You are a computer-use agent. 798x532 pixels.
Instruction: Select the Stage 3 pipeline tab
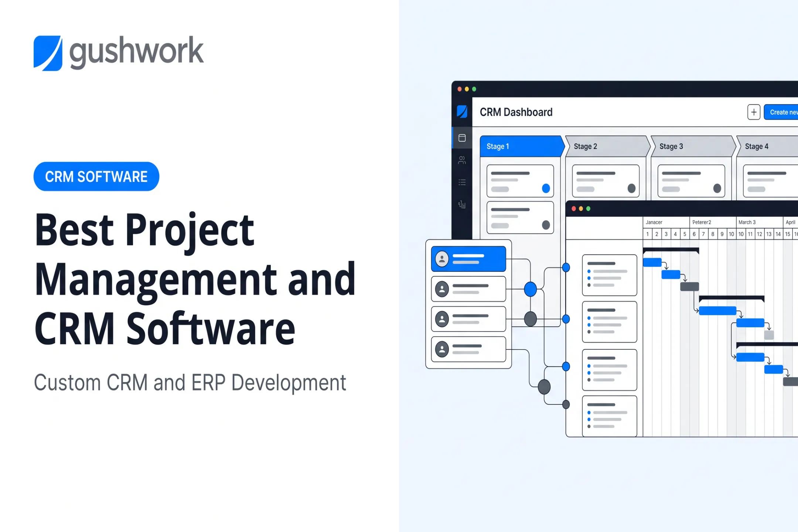click(x=693, y=146)
